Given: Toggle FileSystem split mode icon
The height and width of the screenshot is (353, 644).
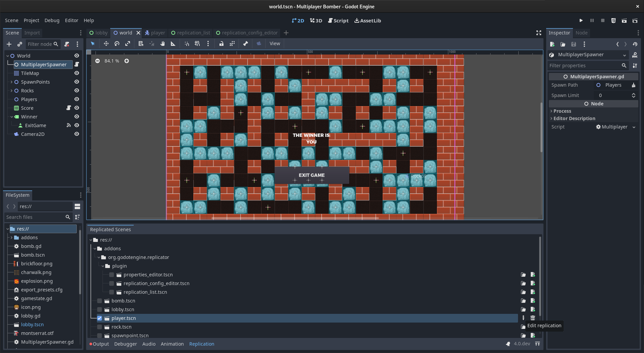Looking at the screenshot, I should [77, 206].
